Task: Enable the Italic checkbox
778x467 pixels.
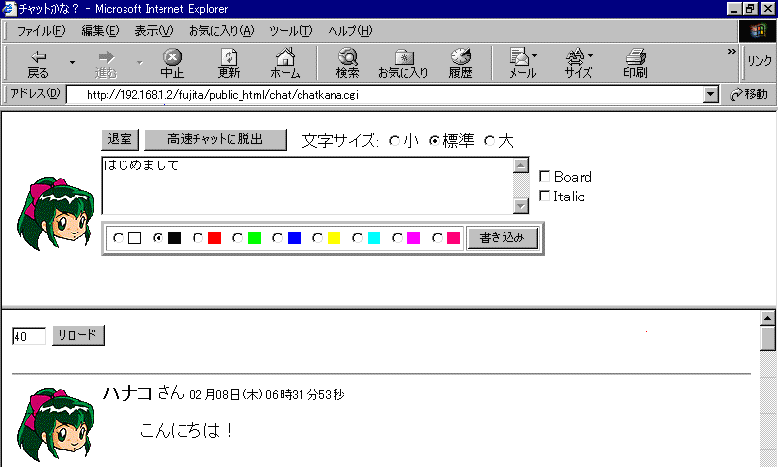Action: point(545,196)
